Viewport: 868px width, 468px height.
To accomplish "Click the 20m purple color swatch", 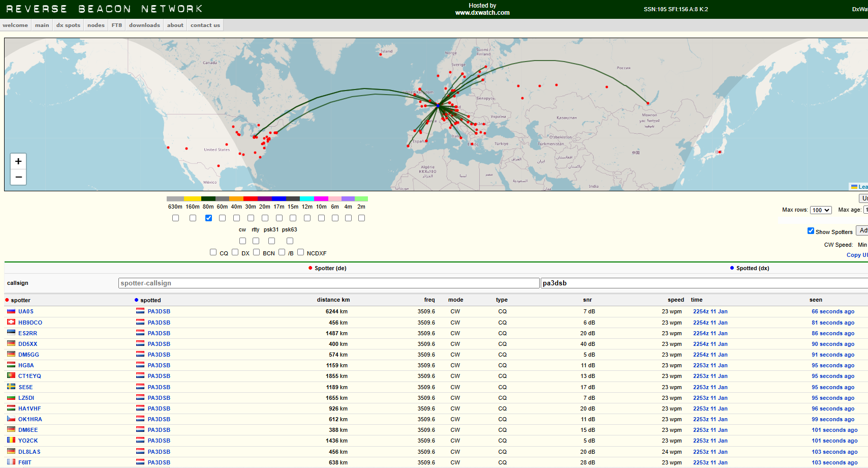I will [264, 199].
